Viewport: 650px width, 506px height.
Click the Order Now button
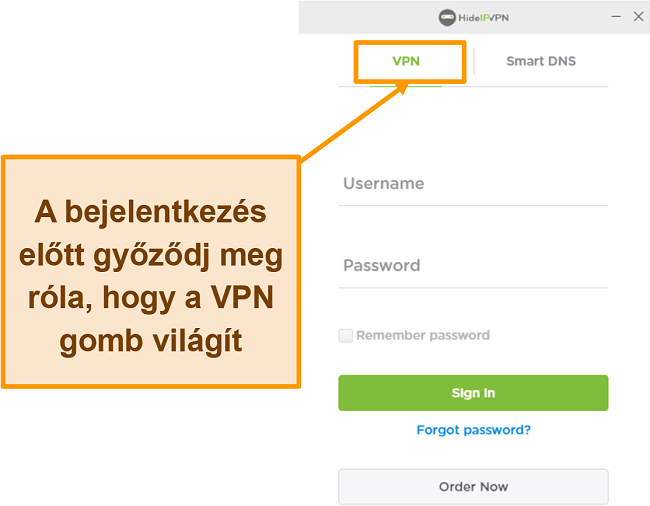coord(473,487)
